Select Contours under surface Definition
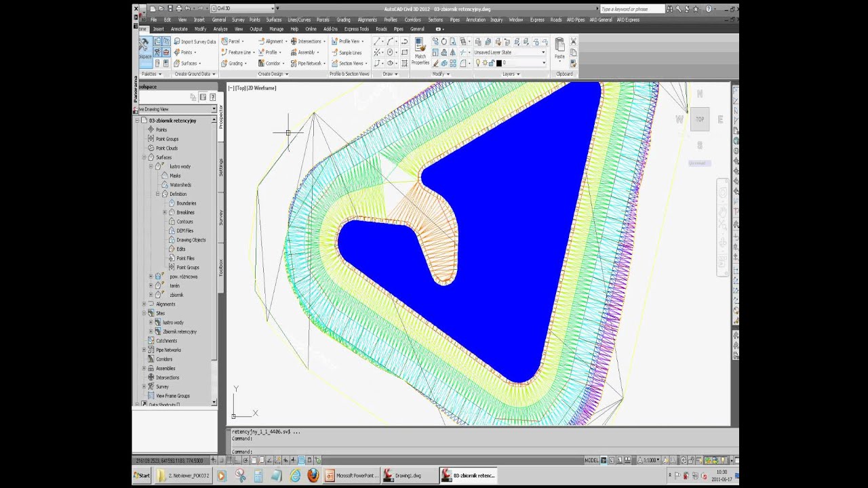868x488 pixels. (184, 222)
